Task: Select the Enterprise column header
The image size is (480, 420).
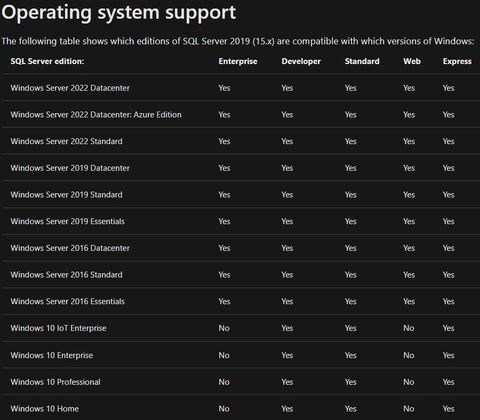Action: point(238,61)
